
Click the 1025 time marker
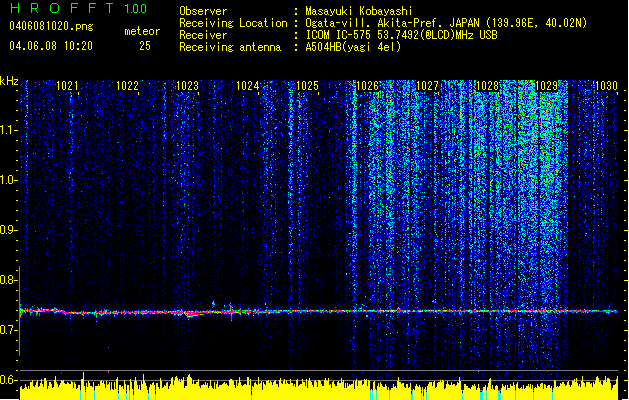click(x=307, y=85)
